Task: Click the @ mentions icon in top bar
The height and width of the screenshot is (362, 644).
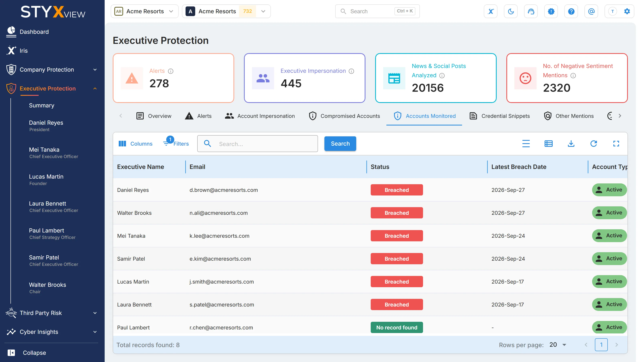Action: pos(591,11)
